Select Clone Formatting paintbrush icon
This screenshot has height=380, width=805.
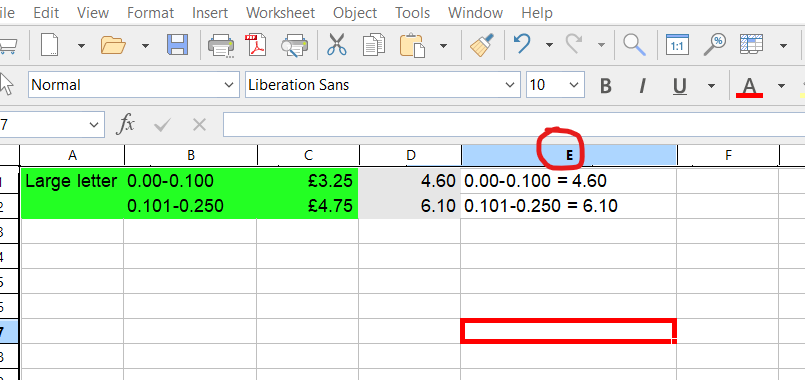click(x=483, y=46)
